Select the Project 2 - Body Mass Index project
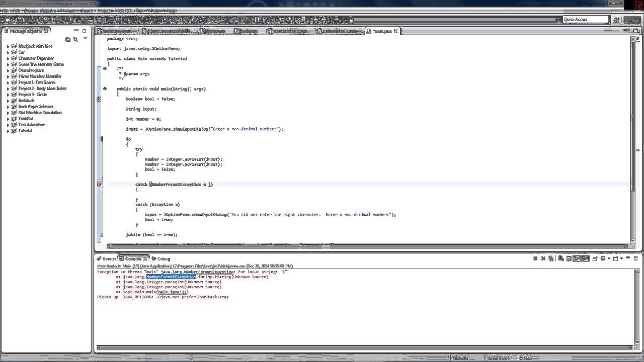The image size is (644, 362). coord(42,88)
